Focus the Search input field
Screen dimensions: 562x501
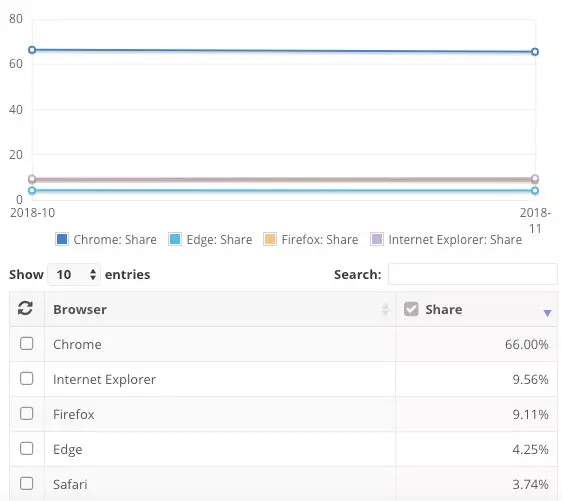coord(472,274)
